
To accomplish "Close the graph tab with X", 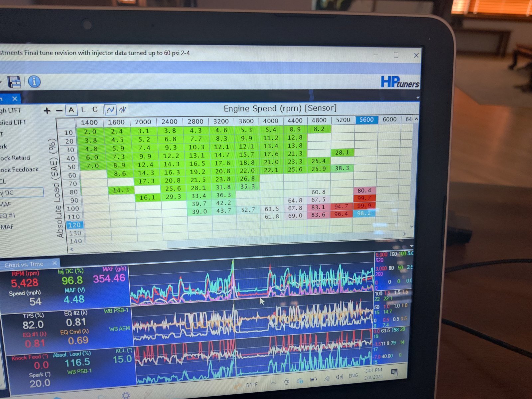I will pyautogui.click(x=15, y=99).
